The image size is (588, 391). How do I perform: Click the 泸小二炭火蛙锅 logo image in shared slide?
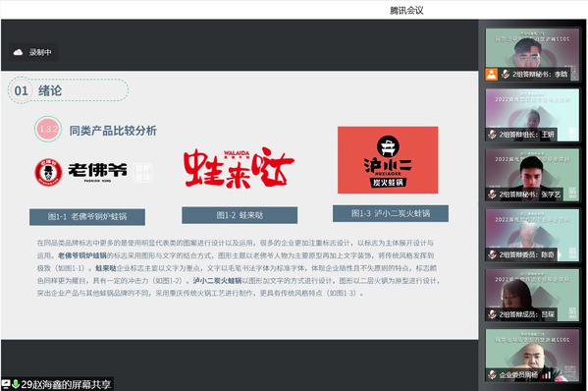[x=388, y=160]
